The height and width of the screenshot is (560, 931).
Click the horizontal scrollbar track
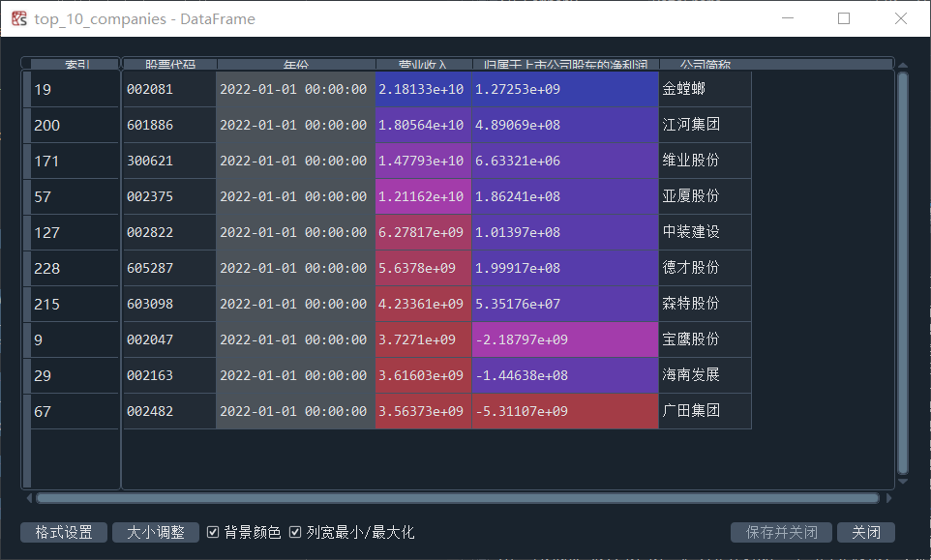pyautogui.click(x=458, y=498)
